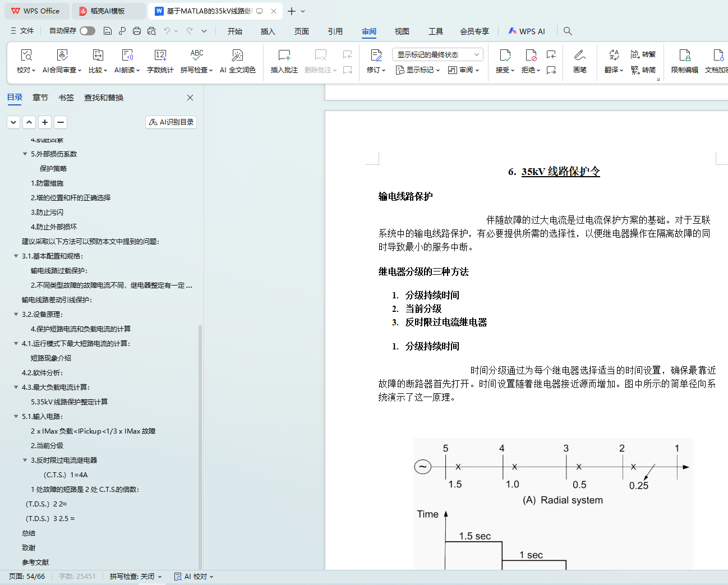
Task: Close the navigation side panel
Action: tap(190, 98)
